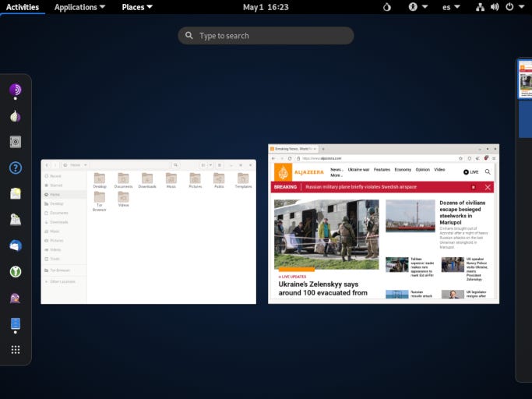Screen dimensions: 532x399
Task: Click the Al Jazeera orange logo
Action: (x=283, y=172)
